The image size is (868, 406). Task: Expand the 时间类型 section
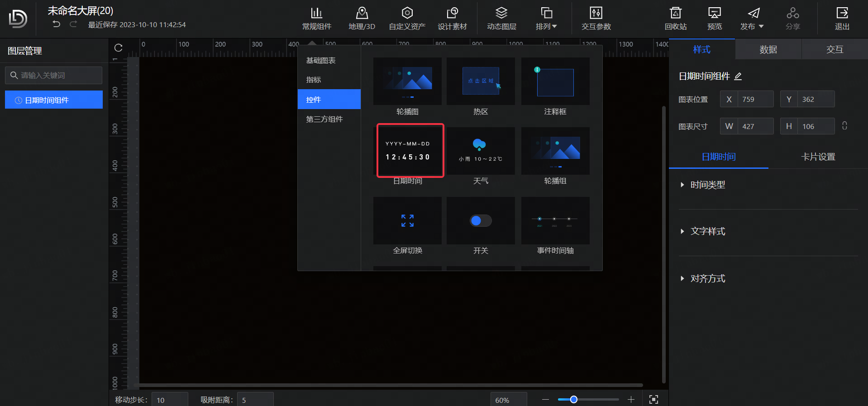pos(707,185)
